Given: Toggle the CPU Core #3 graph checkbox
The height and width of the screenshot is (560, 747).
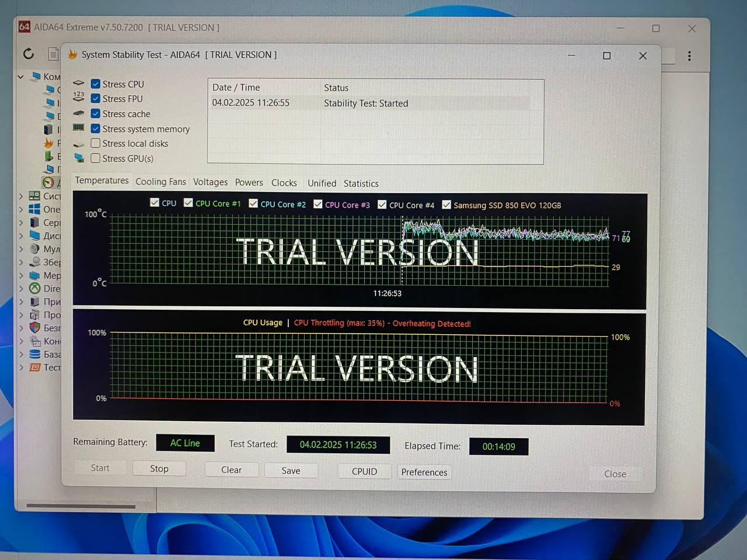Looking at the screenshot, I should point(318,204).
